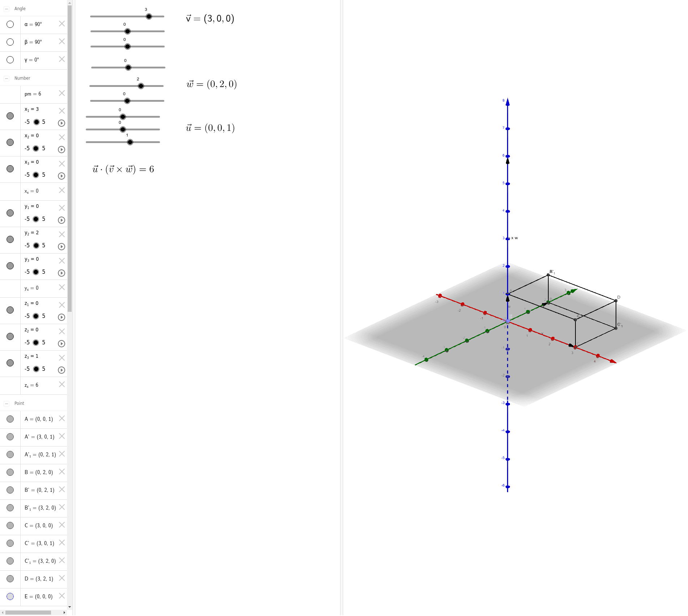This screenshot has height=616, width=688.
Task: Start animation for the z₃ slider
Action: tap(61, 370)
